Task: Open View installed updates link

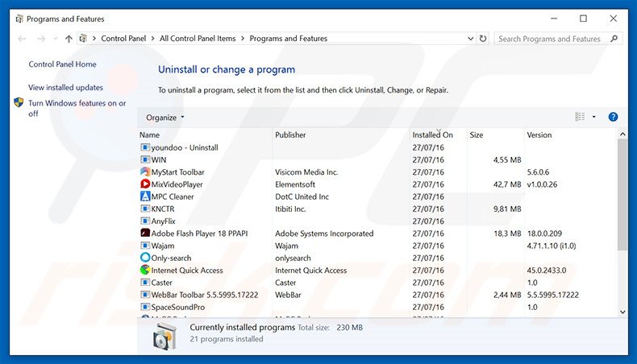Action: [x=65, y=87]
